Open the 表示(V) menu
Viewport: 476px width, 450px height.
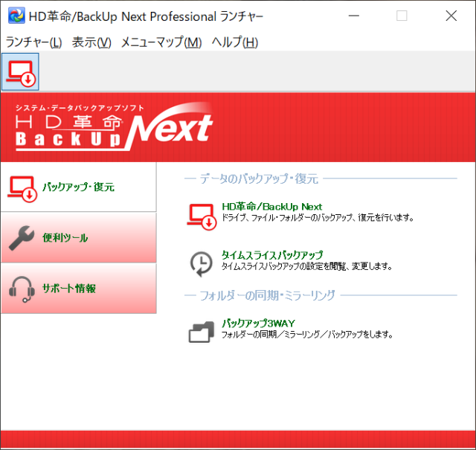pyautogui.click(x=91, y=42)
